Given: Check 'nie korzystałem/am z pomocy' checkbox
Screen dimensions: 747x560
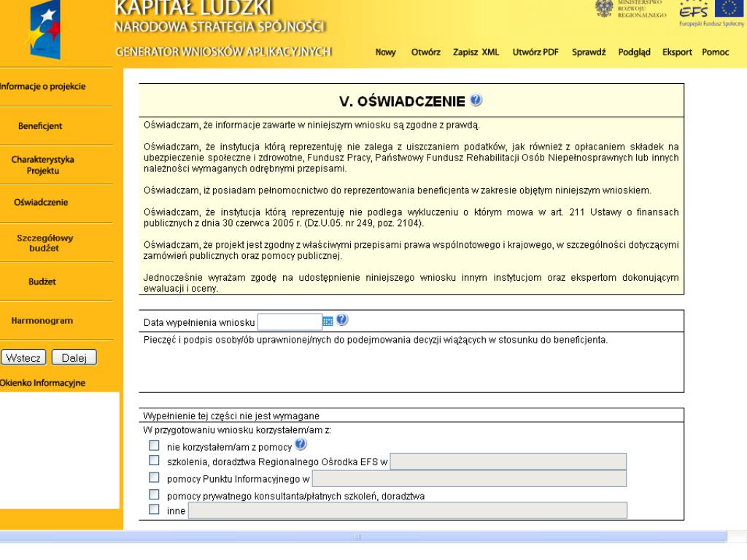Looking at the screenshot, I should click(x=154, y=446).
